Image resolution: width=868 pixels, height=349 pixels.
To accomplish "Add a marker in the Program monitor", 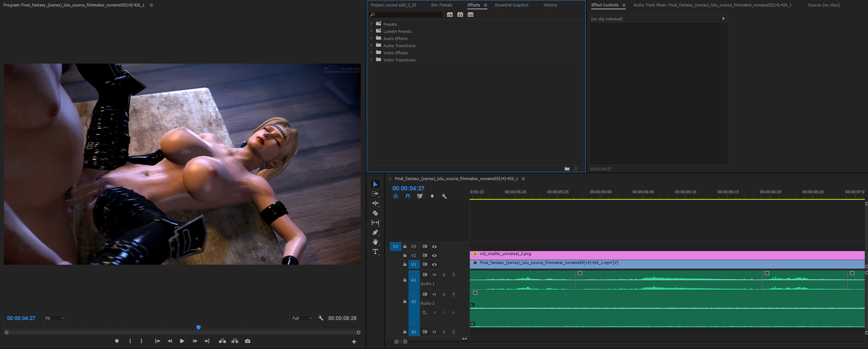I will coord(117,341).
